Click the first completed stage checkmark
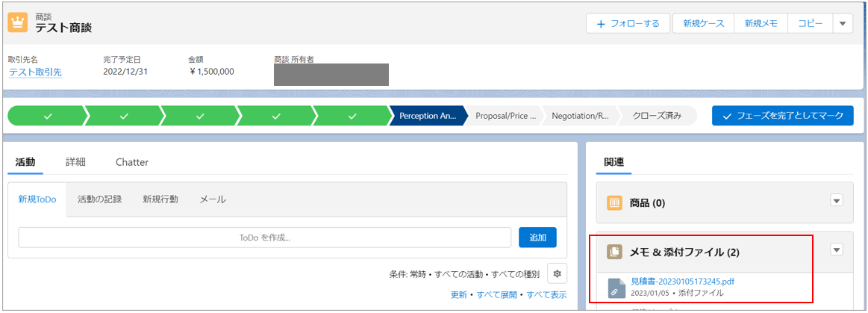This screenshot has width=868, height=313. 48,116
